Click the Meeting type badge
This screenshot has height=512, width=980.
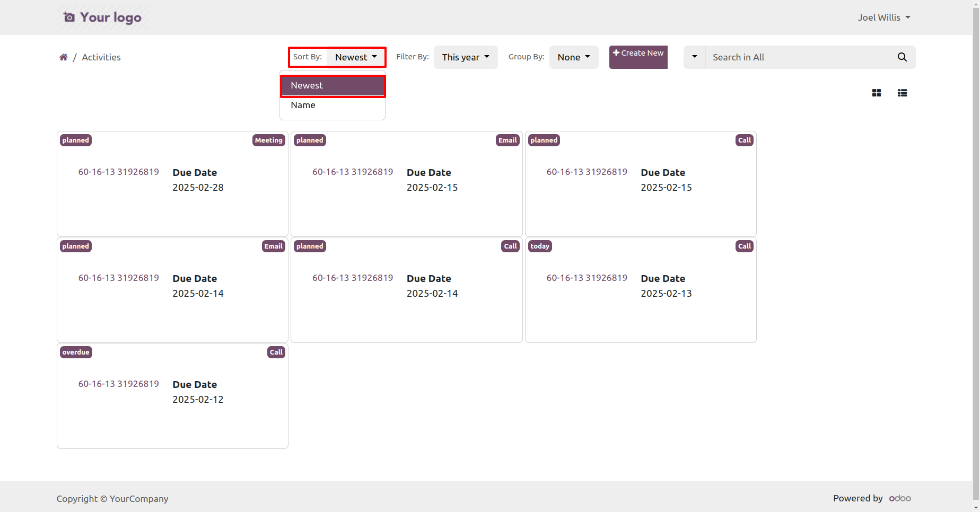tap(269, 140)
